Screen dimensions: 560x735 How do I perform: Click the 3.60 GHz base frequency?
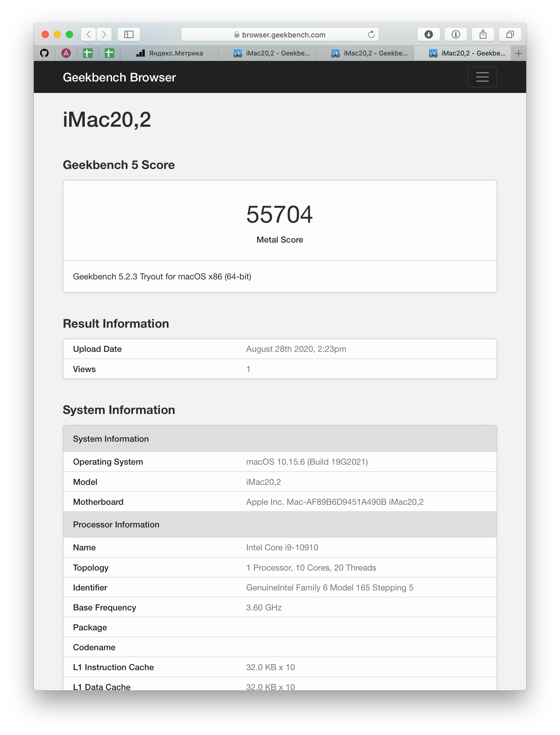click(x=264, y=607)
